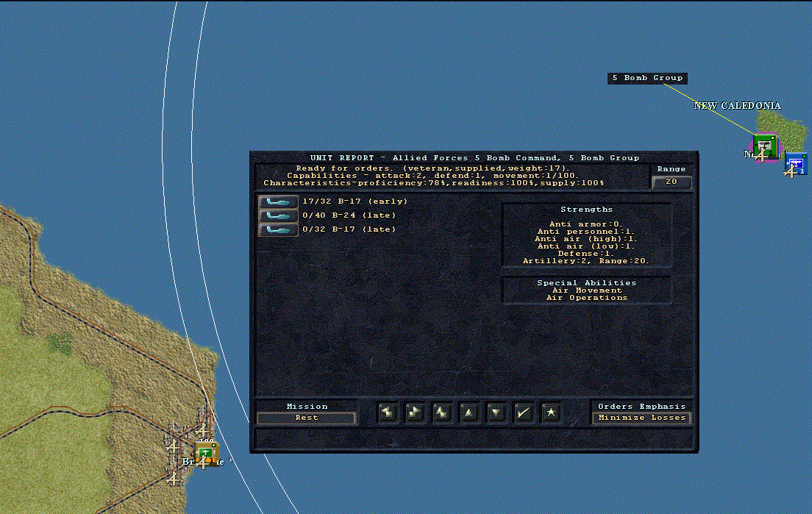This screenshot has height=514, width=812.
Task: Change the Mission setting from Rest
Action: pyautogui.click(x=307, y=418)
